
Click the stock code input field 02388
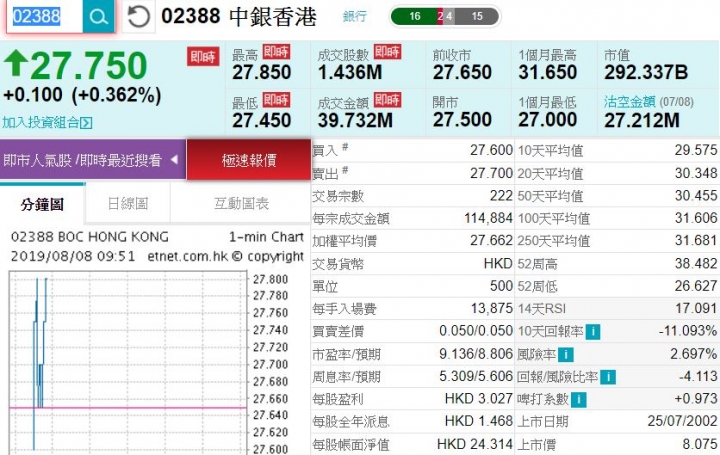click(x=45, y=17)
